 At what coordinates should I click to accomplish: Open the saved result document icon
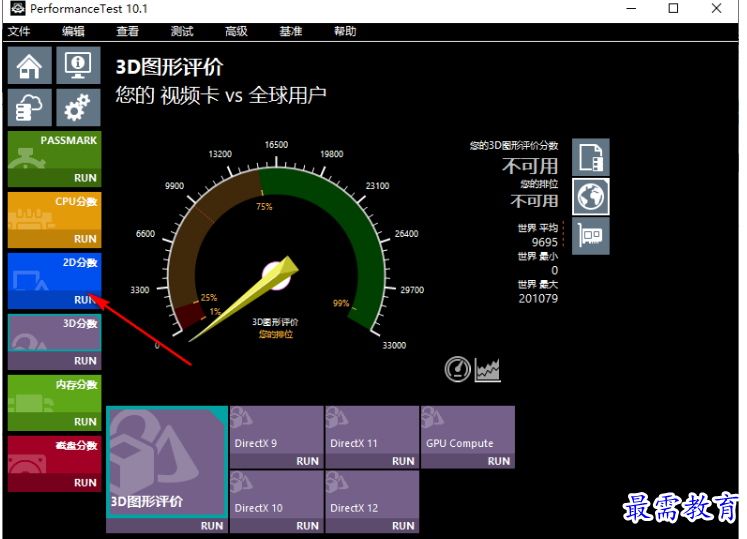click(x=591, y=157)
